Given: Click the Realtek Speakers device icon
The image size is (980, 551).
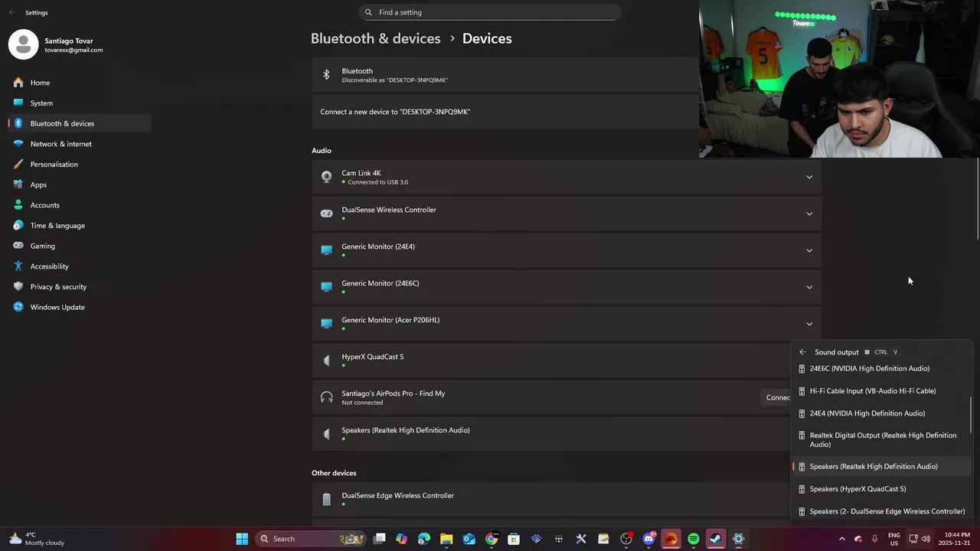Looking at the screenshot, I should [x=327, y=434].
